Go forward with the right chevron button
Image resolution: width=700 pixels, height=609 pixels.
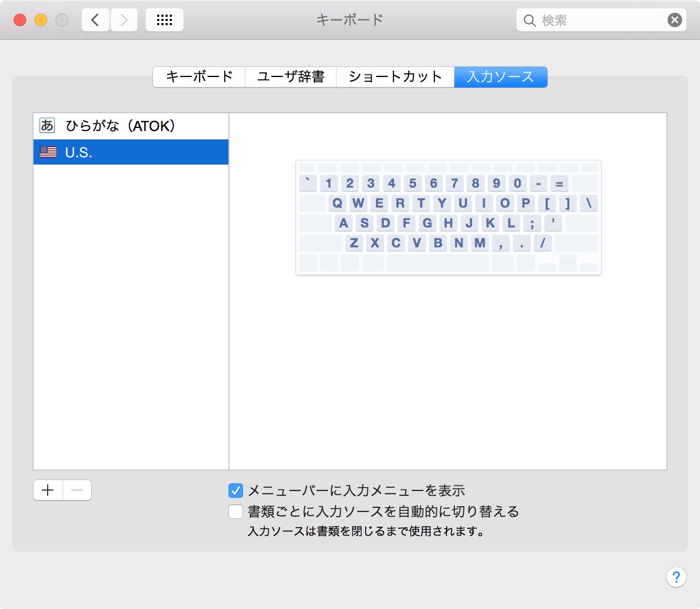(124, 20)
